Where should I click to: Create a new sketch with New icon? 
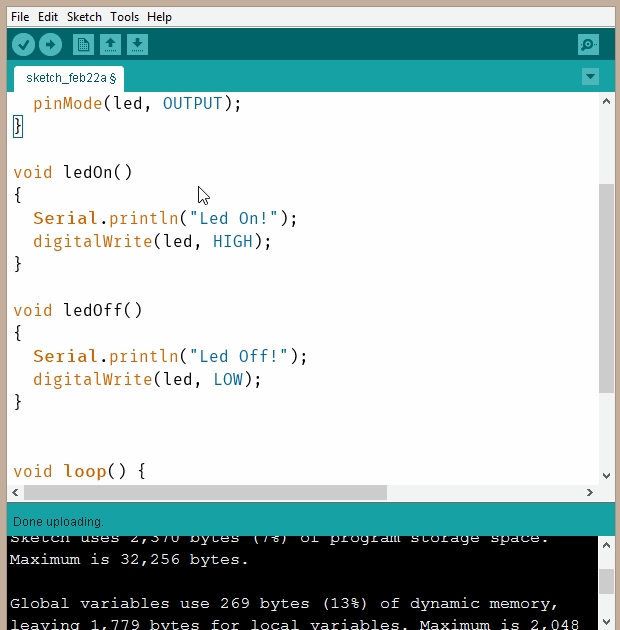coord(83,45)
